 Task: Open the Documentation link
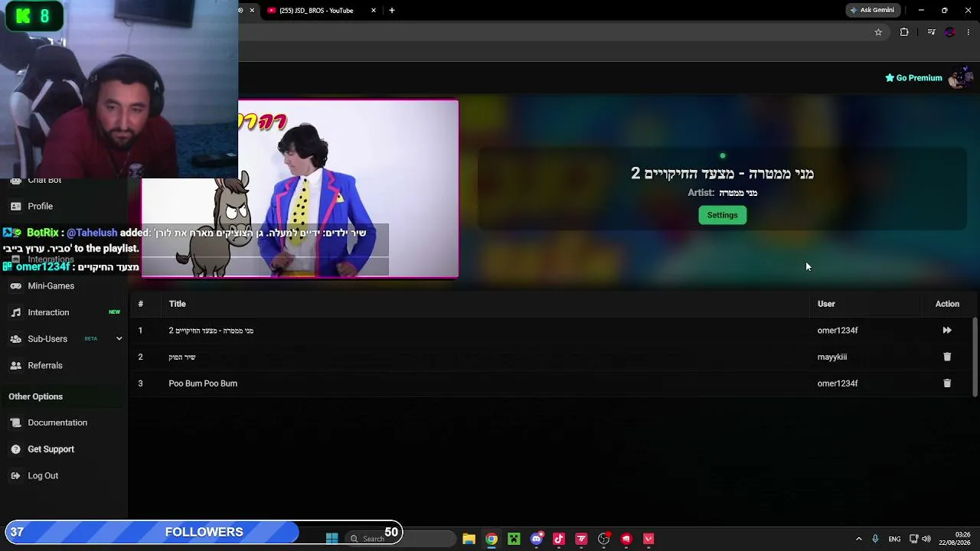[57, 422]
